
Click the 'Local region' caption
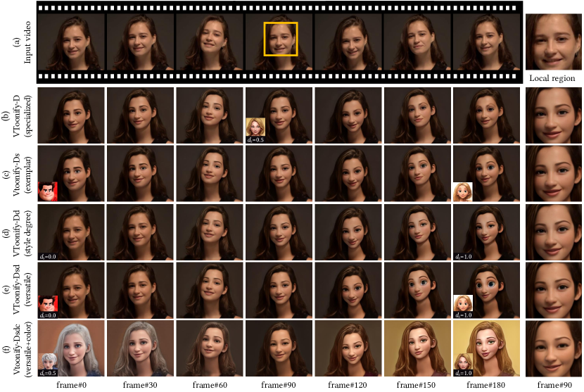tap(552, 78)
